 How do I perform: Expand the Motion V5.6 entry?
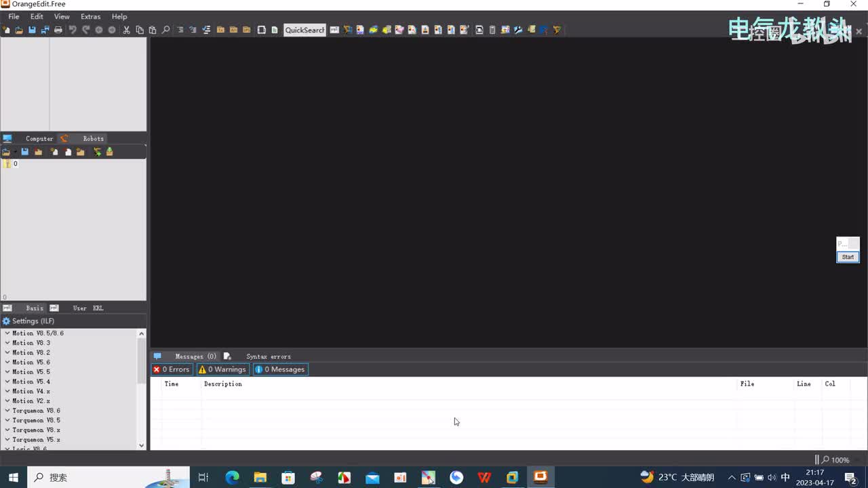[7, 363]
